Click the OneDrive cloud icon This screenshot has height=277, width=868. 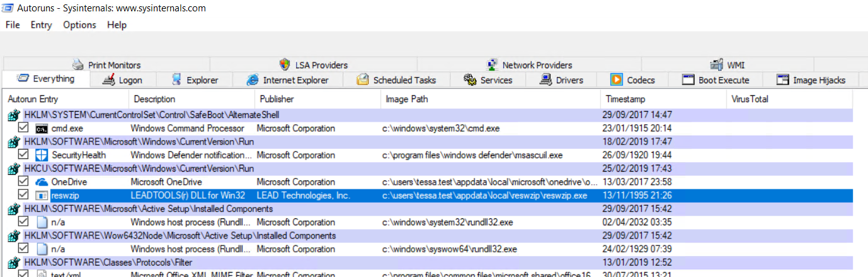(x=41, y=182)
